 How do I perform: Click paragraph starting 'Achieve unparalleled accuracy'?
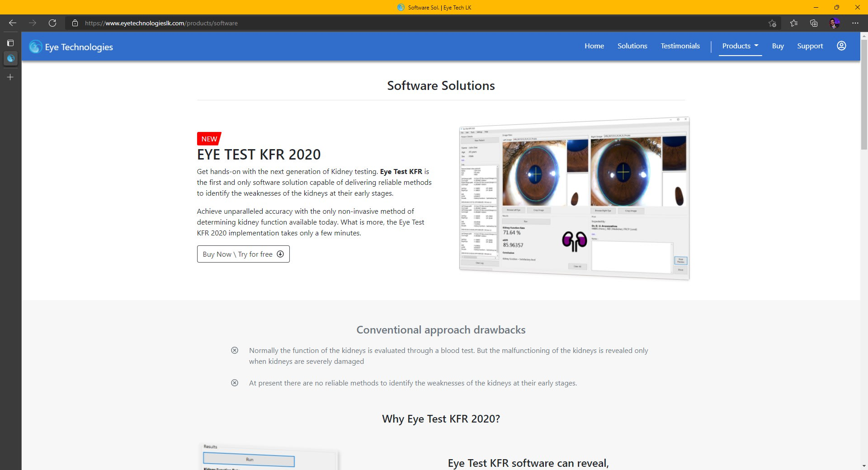[311, 222]
